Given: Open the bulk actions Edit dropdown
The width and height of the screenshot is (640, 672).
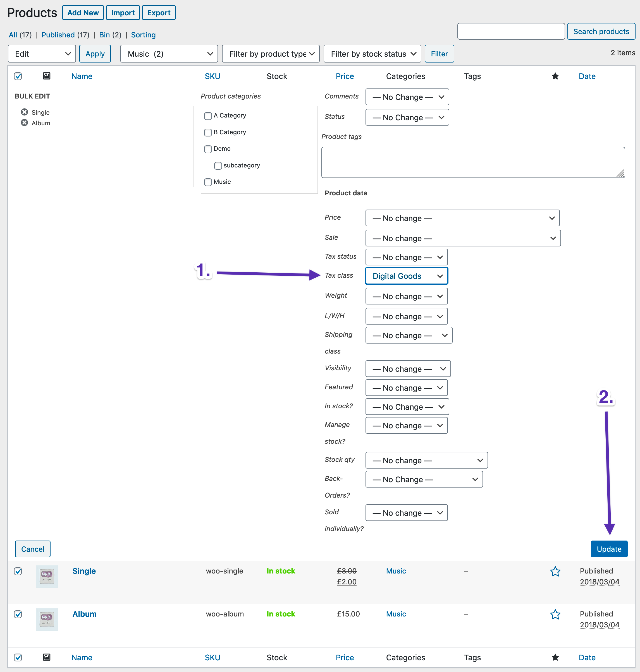Looking at the screenshot, I should click(x=42, y=54).
